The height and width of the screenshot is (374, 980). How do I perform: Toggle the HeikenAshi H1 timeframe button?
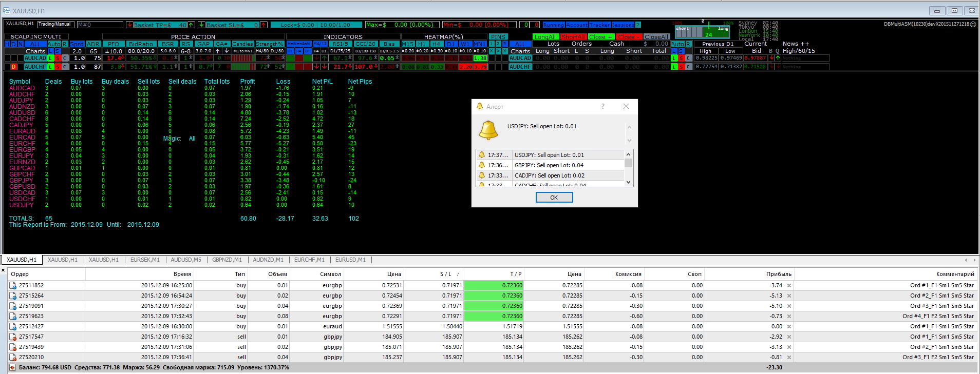pyautogui.click(x=290, y=51)
